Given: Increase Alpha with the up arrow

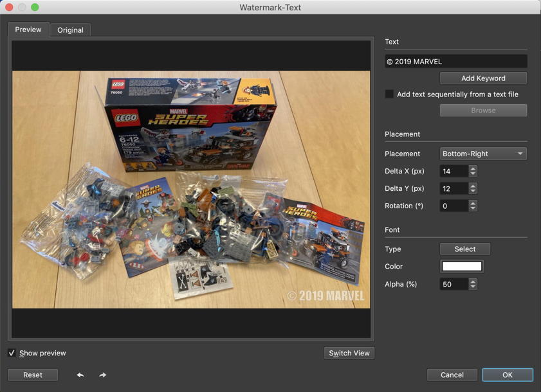Looking at the screenshot, I should 473,281.
